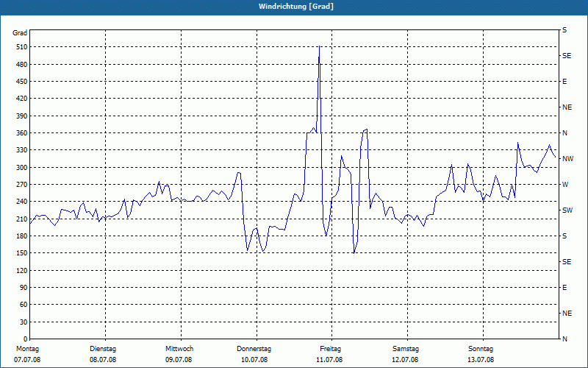Image resolution: width=588 pixels, height=368 pixels.
Task: Click the Samstag day label
Action: 406,349
